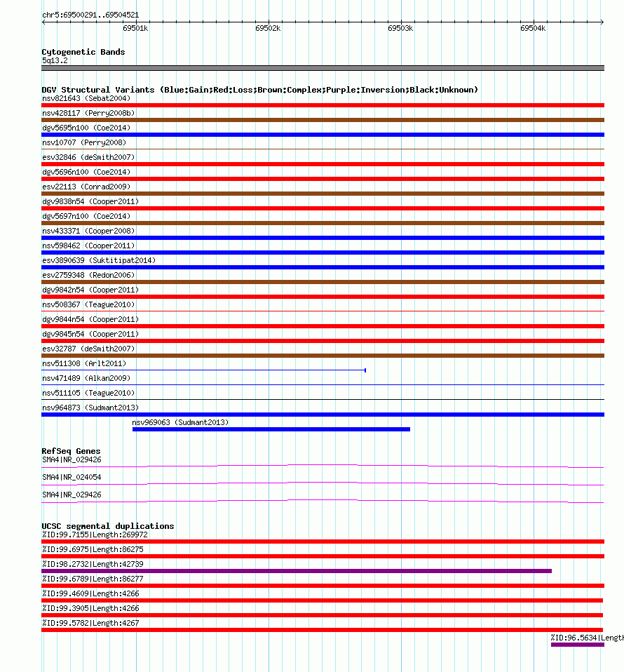Screen dimensions: 624x672
Task: Open duplication %ID:99.4609 Length:4266
Action: tap(322, 600)
